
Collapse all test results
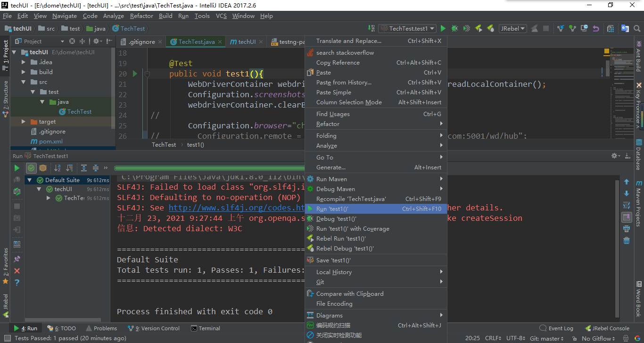coord(96,167)
